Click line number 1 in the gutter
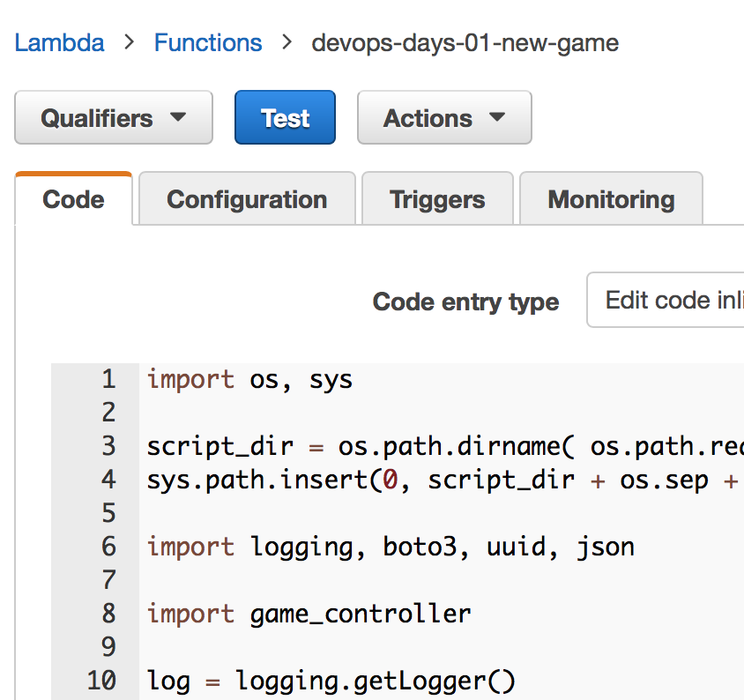Screen dimensions: 744x700 click(x=108, y=379)
